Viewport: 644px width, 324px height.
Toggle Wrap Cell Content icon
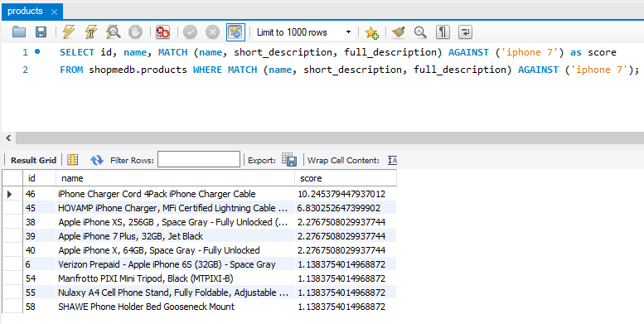coord(392,160)
